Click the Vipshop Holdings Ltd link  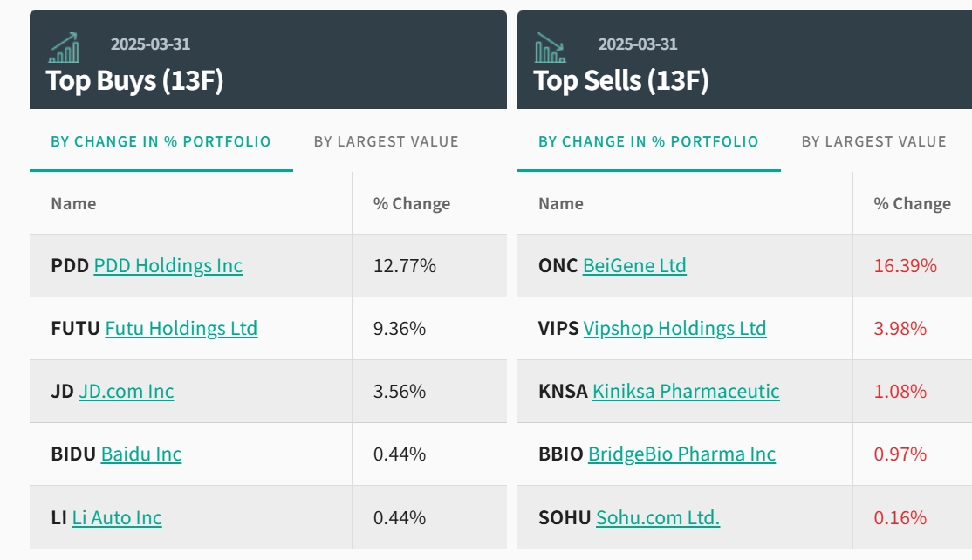click(x=674, y=329)
